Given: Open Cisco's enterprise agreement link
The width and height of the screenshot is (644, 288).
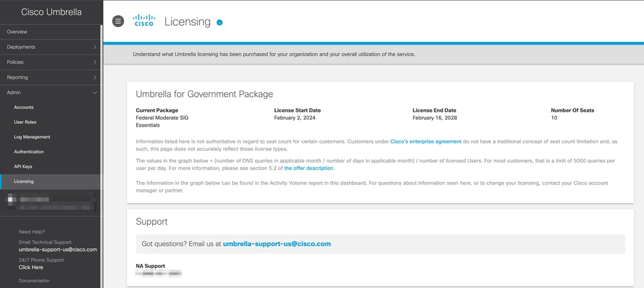Looking at the screenshot, I should coord(426,141).
